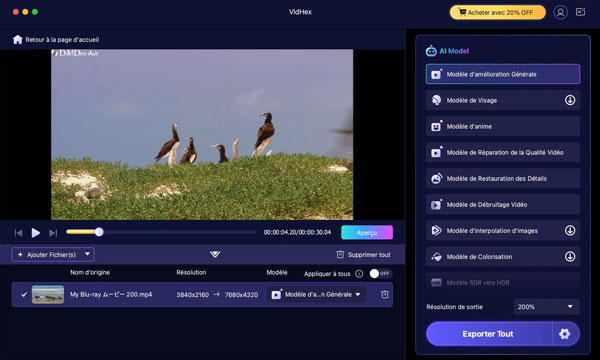Download the Modèle d'interpolation d'images model

coord(570,230)
